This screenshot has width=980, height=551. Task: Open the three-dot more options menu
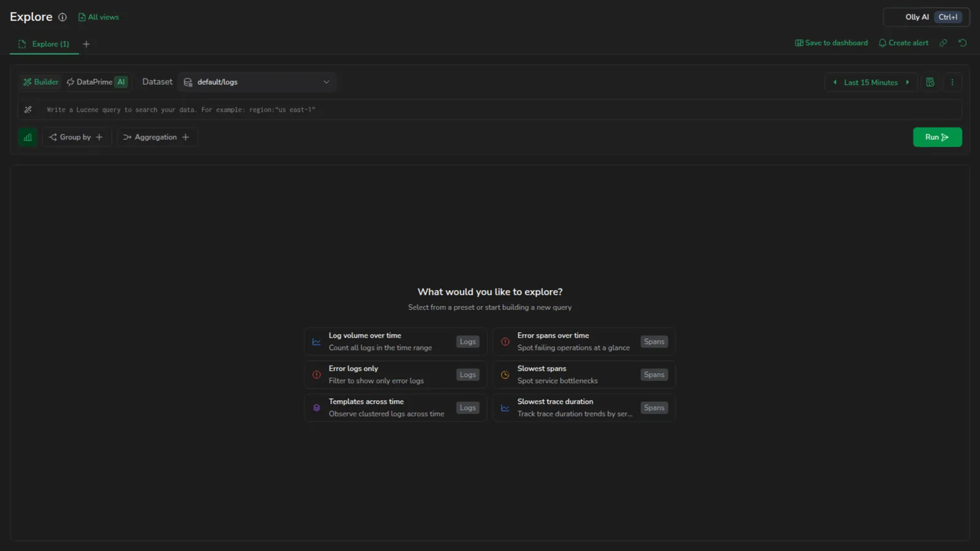(x=952, y=82)
